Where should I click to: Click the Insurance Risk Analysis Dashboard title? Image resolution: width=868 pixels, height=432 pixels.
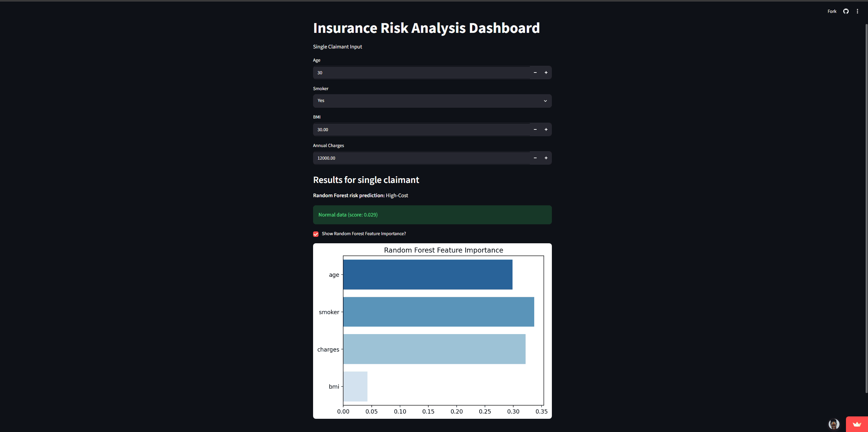click(x=426, y=28)
